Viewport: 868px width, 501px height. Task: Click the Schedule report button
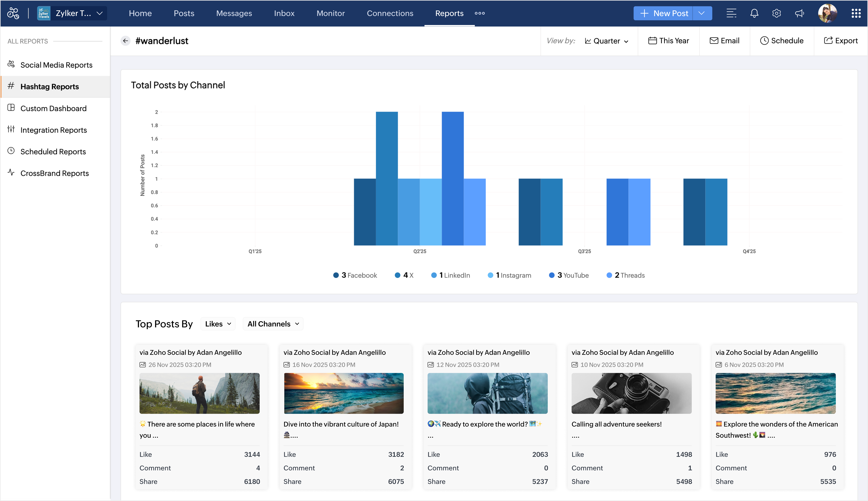pos(782,41)
